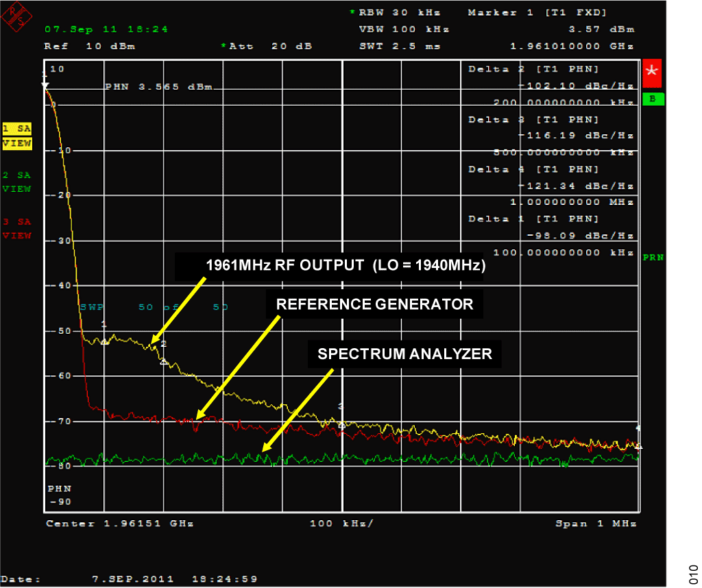Select the yellow 1 SA VIEW trace label
The height and width of the screenshot is (588, 702).
[x=17, y=136]
